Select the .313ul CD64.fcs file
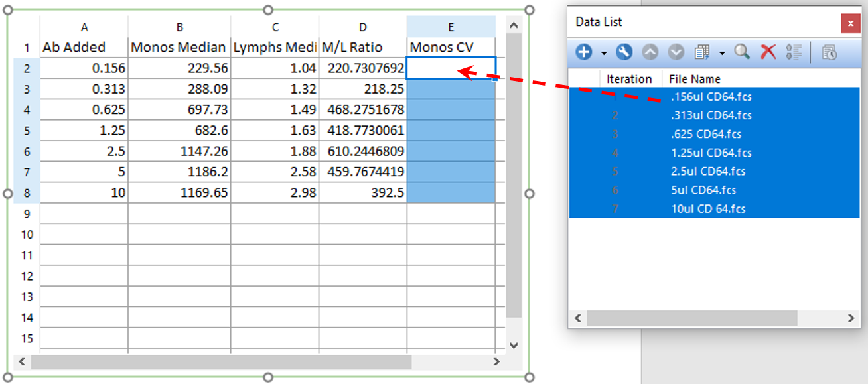This screenshot has width=868, height=384. (x=714, y=115)
